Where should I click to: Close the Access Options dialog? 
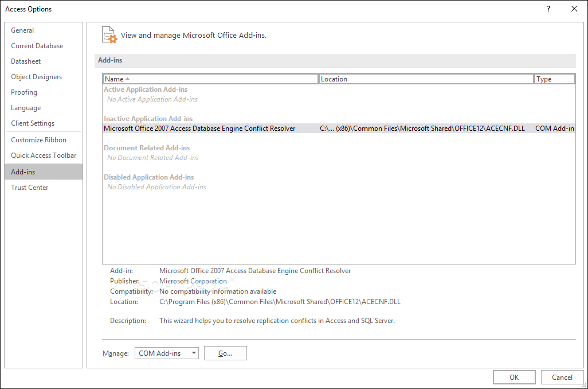[574, 9]
